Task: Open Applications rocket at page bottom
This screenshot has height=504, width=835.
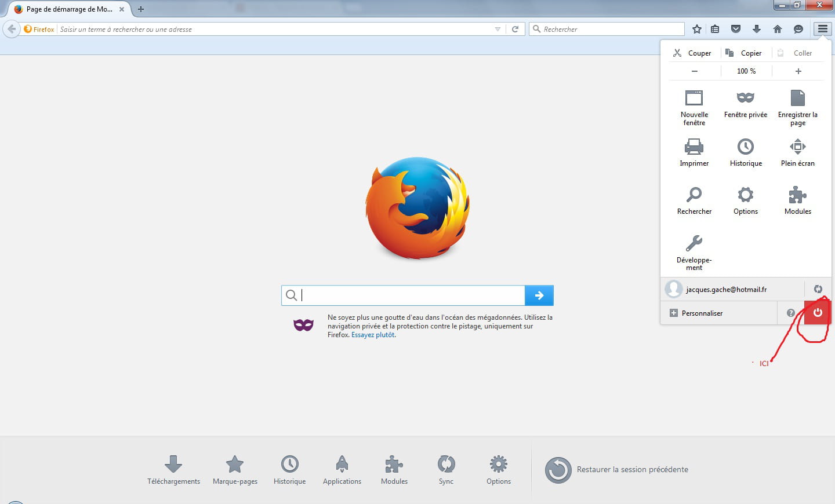Action: [x=342, y=470]
